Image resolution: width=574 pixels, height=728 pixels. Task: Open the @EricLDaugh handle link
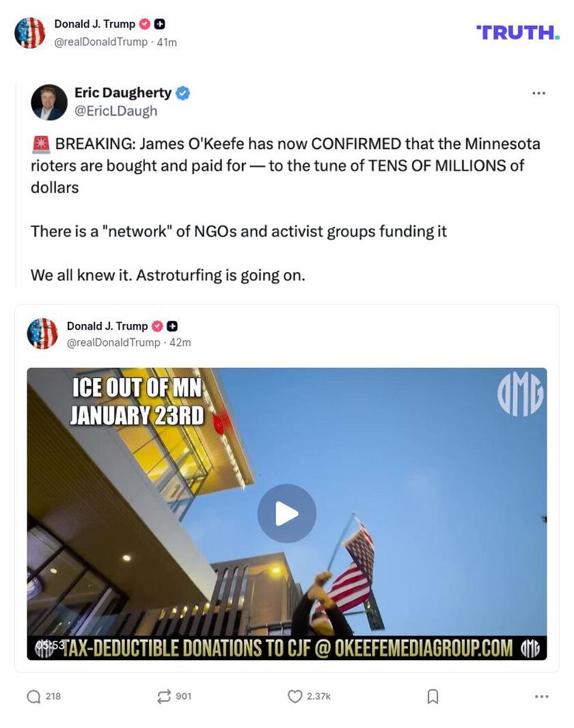point(116,111)
